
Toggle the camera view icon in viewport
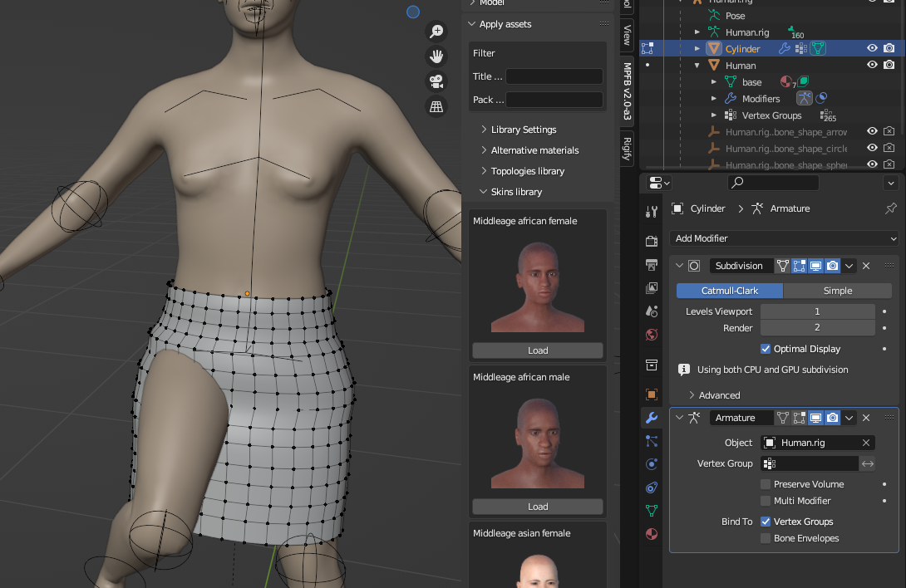pyautogui.click(x=436, y=81)
